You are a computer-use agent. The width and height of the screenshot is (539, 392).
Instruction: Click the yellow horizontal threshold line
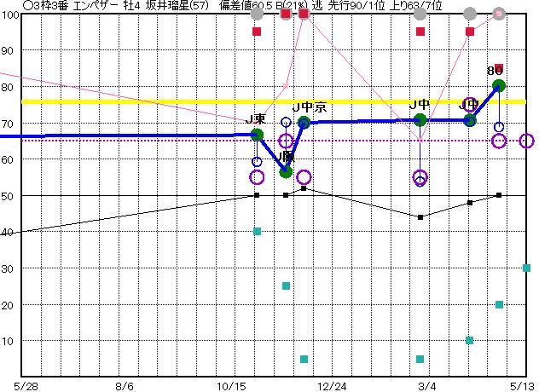pos(171,101)
